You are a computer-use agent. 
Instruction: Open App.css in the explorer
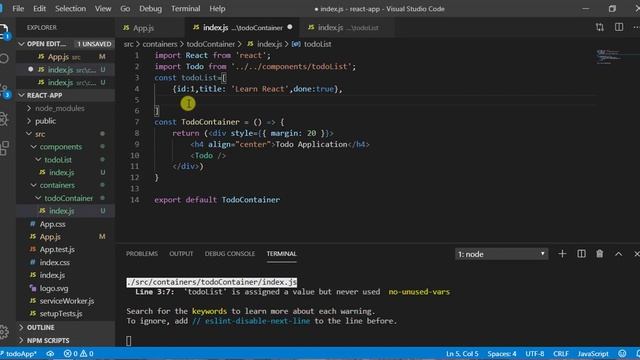point(52,224)
